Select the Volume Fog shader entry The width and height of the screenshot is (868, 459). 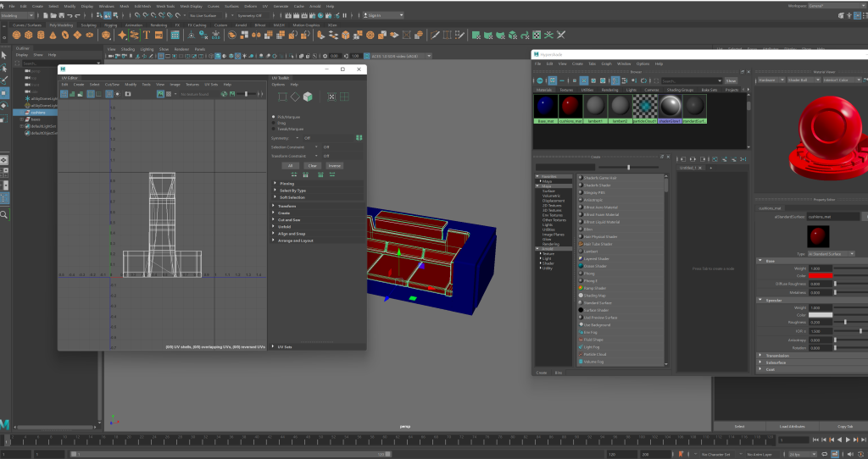point(595,362)
